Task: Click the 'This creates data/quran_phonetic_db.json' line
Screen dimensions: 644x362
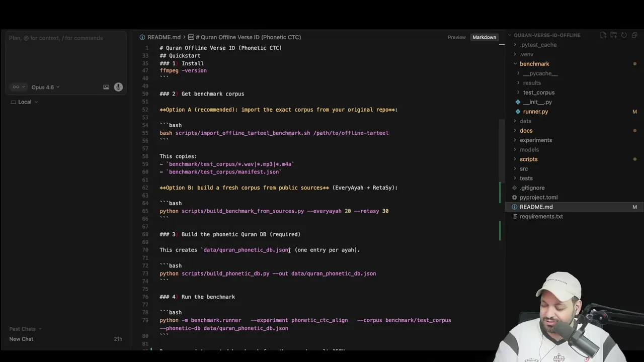Action: pyautogui.click(x=260, y=250)
